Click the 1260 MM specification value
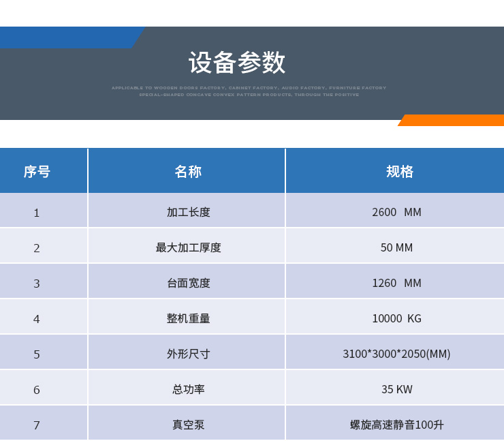 click(396, 283)
